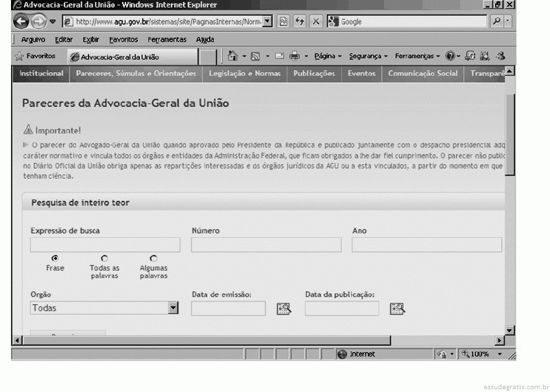
Task: Click the horizontal scrollbar thumb
Action: [x=207, y=340]
